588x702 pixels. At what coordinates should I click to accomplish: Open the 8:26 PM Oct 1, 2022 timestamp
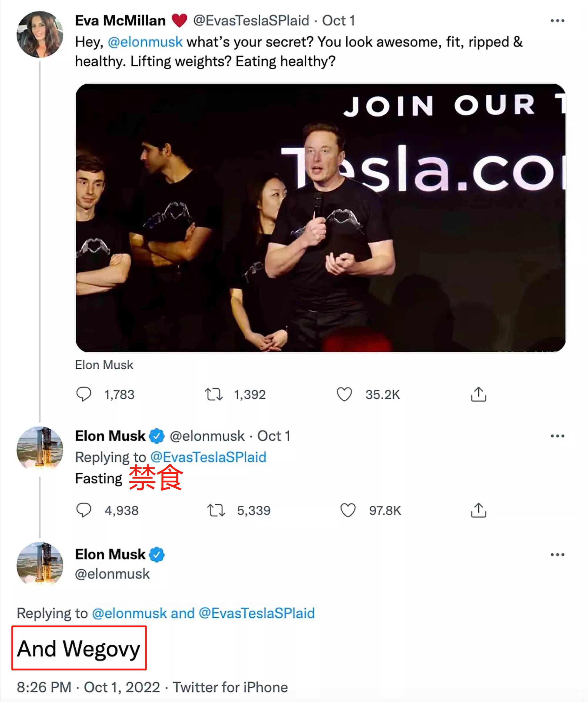pos(88,687)
